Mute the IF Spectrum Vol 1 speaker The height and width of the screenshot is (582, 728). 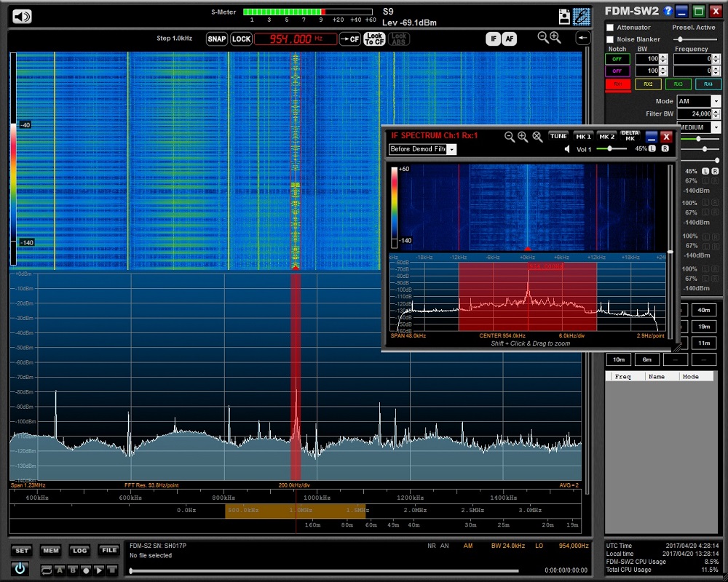(x=568, y=149)
